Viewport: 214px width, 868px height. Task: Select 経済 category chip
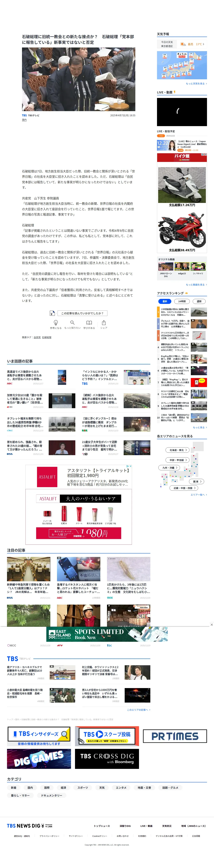click(x=63, y=788)
